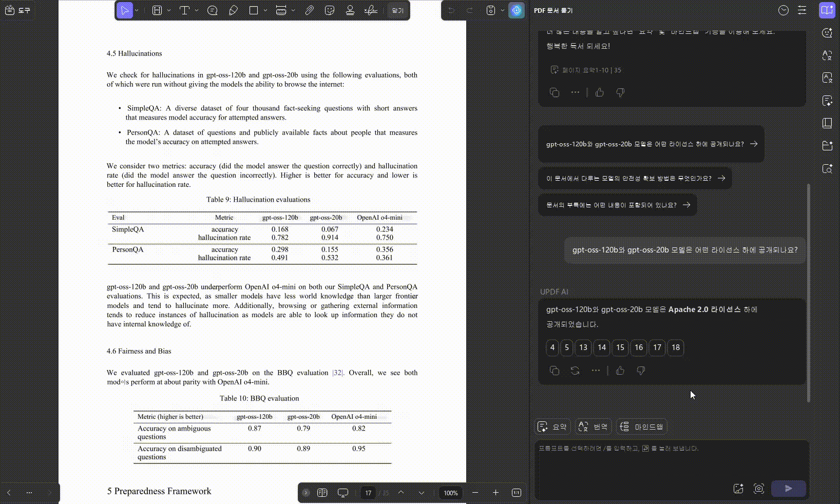
Task: Expand rectangle shape dropdown arrow
Action: click(265, 10)
